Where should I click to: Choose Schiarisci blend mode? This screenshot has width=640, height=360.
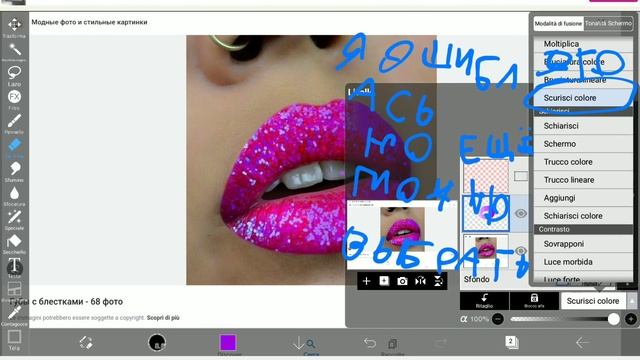(583, 126)
